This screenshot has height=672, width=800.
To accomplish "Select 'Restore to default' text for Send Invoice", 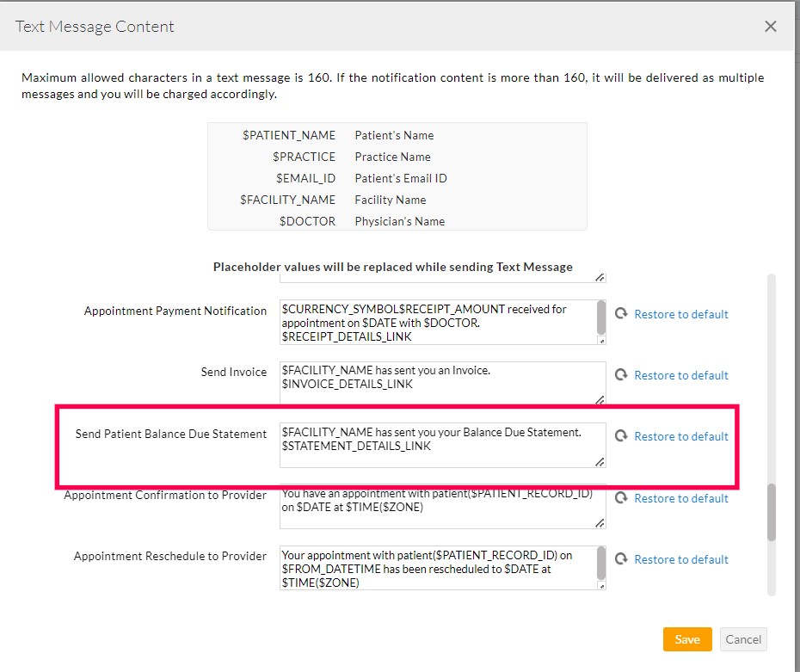I will [x=680, y=375].
